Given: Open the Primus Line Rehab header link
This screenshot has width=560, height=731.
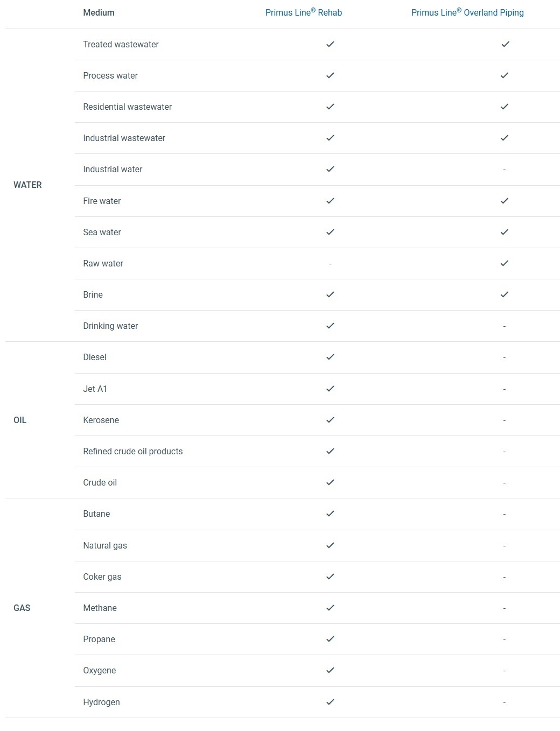Looking at the screenshot, I should coord(304,12).
